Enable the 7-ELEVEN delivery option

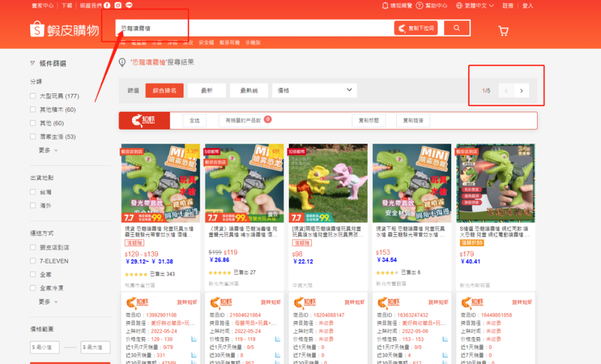33,260
